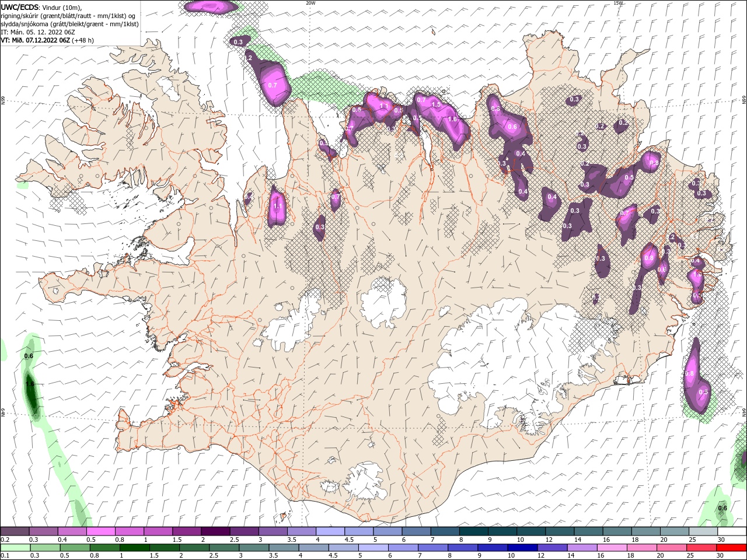Pick lower scale pale green swatch between 0.1 and 0.3
The width and height of the screenshot is (747, 560).
(x=15, y=548)
